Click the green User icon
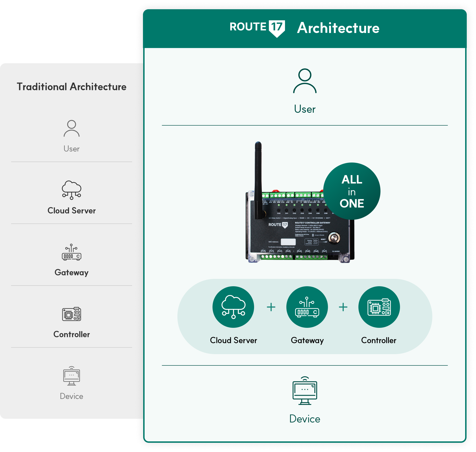The image size is (476, 452). pyautogui.click(x=305, y=81)
